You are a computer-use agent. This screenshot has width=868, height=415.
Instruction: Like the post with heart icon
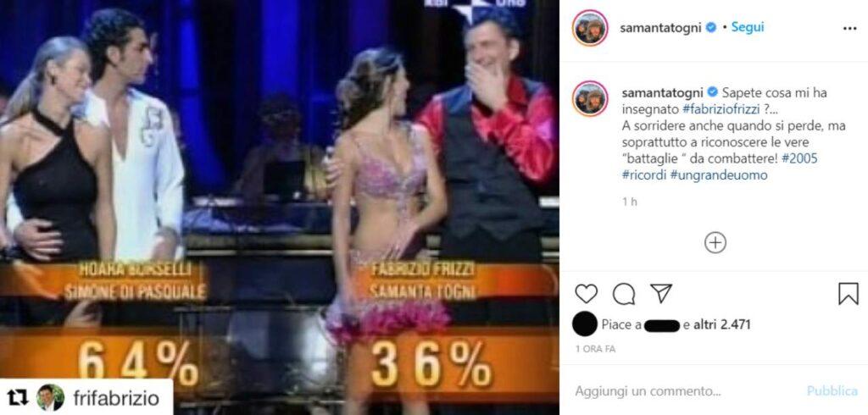[x=587, y=294]
